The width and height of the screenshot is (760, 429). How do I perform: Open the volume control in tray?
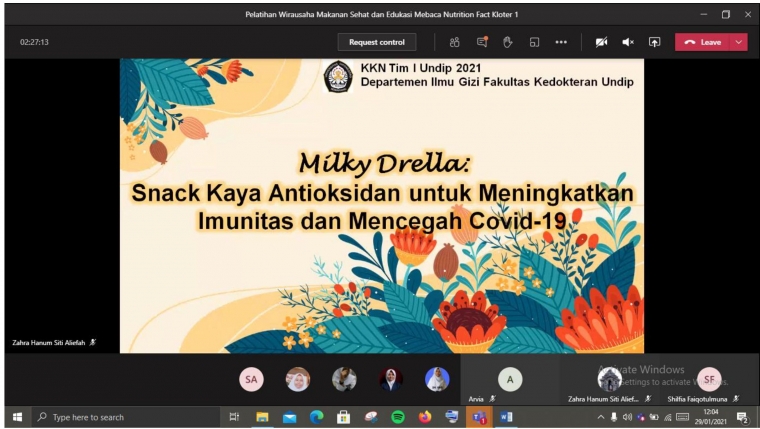point(627,417)
